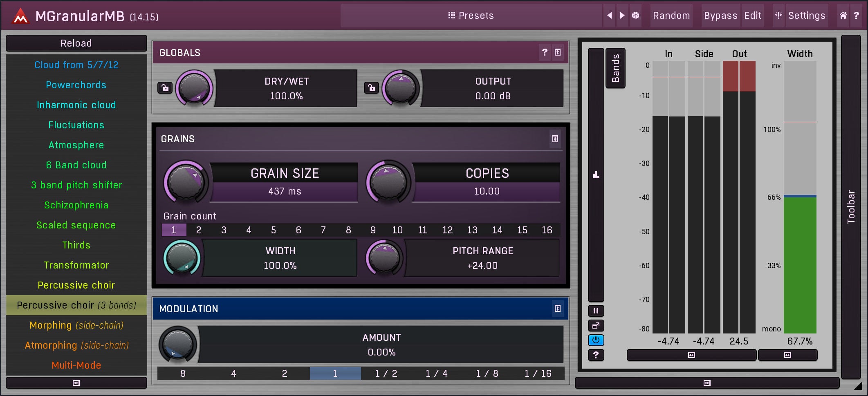Click the next preset arrow icon
This screenshot has height=396, width=868.
[622, 16]
